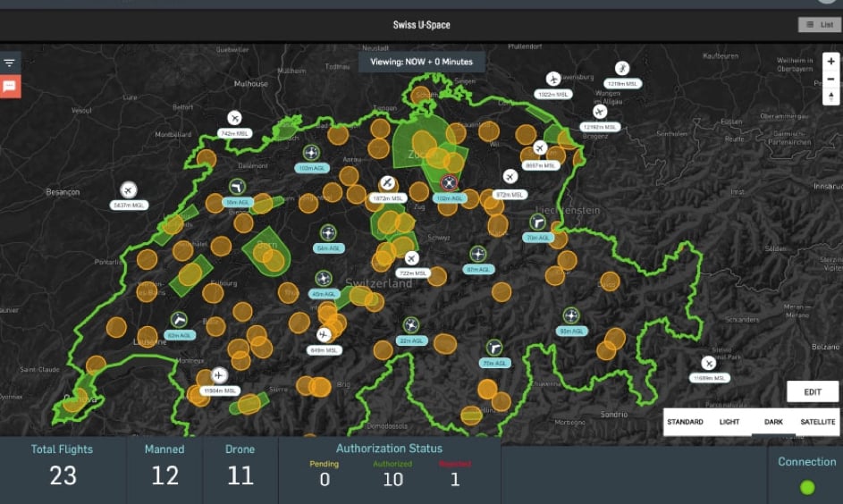Select the red-ringed rejected drone near Zurich
843x504 pixels.
pos(449,182)
